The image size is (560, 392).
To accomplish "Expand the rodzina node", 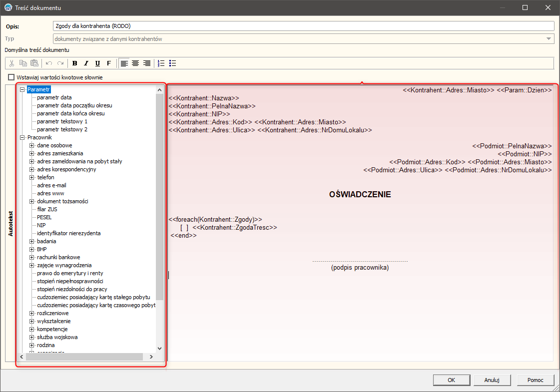I will pos(32,345).
